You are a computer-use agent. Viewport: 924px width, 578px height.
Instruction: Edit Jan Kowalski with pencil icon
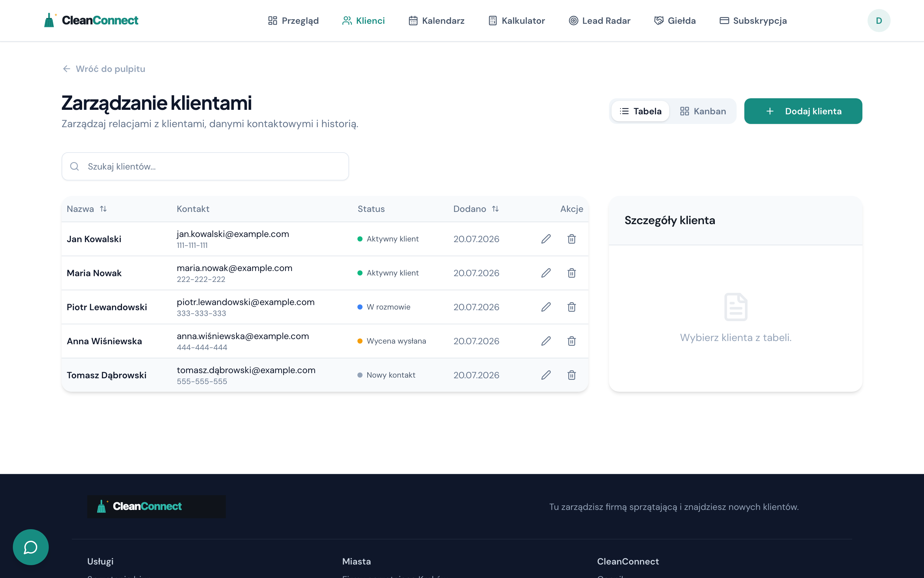click(x=546, y=239)
